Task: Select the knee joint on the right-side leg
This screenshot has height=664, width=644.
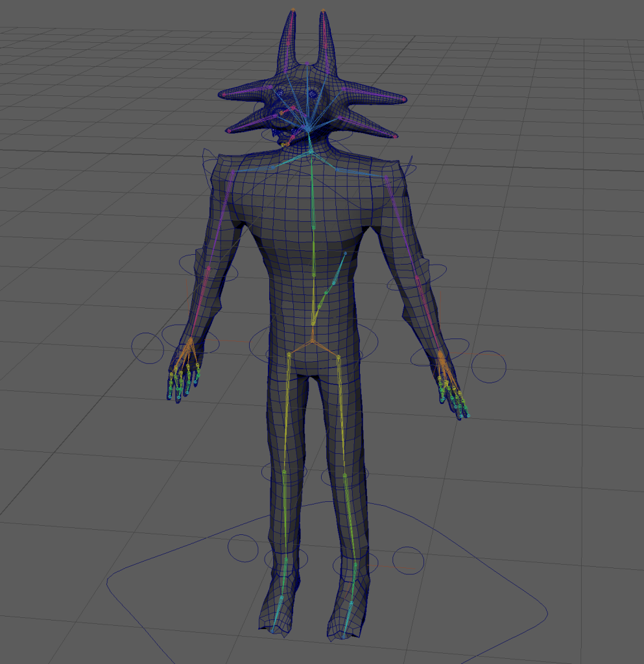Action: tap(344, 476)
